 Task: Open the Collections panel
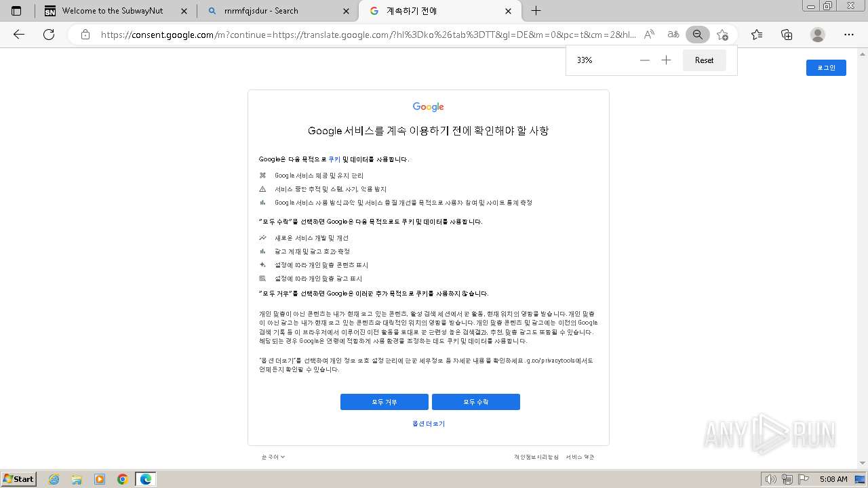tap(787, 35)
